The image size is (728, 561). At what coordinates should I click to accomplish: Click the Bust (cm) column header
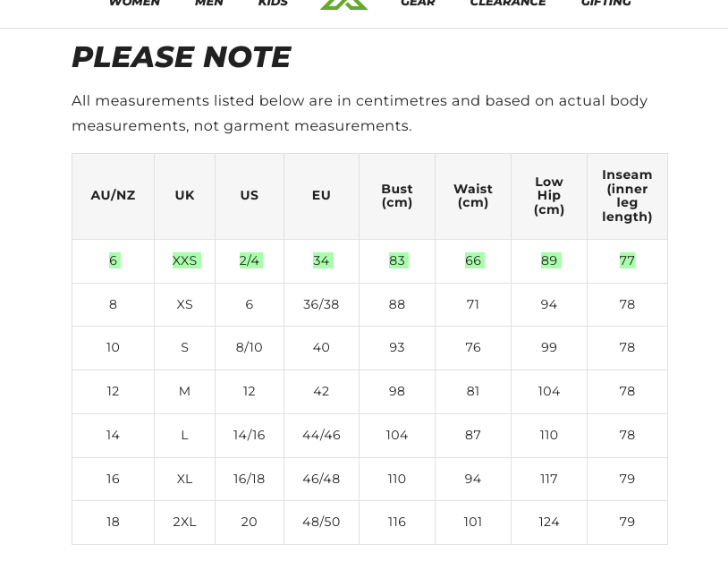pyautogui.click(x=397, y=196)
